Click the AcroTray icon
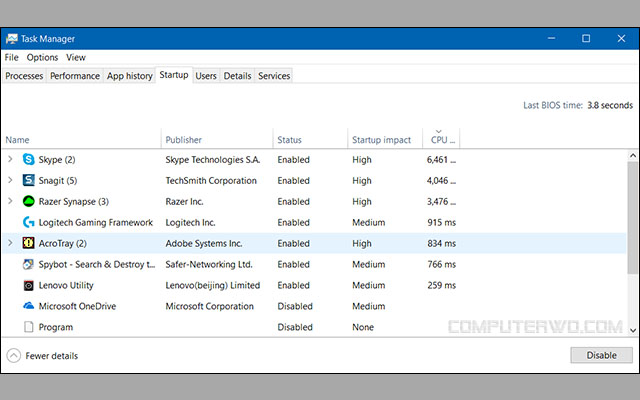Viewport: 640px width, 400px height. pos(29,243)
